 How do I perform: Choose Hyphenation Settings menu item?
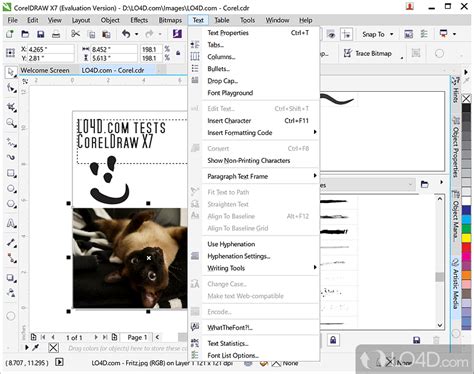(x=260, y=256)
